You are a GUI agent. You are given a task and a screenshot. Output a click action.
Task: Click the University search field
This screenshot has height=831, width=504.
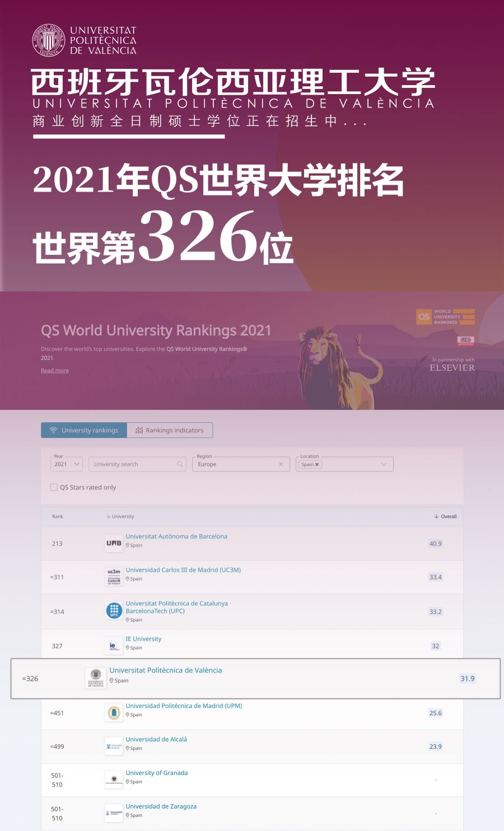137,464
